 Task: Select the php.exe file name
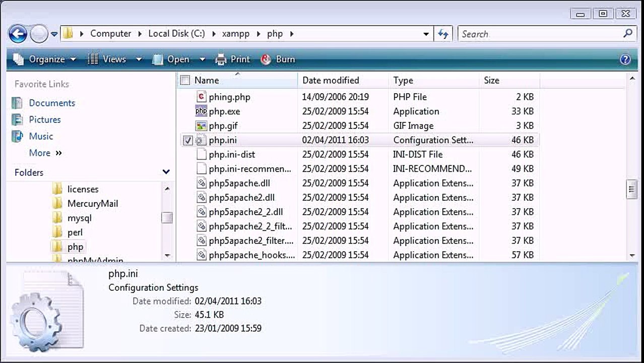[224, 111]
